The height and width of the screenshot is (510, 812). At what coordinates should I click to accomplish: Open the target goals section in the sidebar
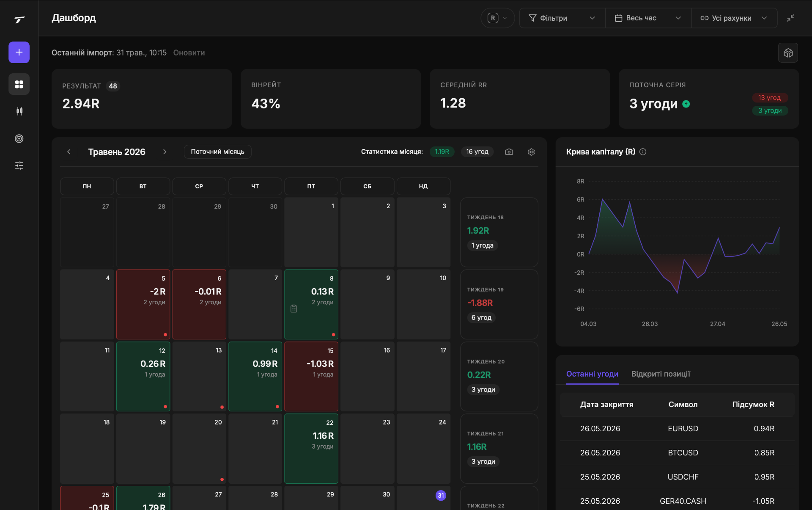[x=19, y=138]
